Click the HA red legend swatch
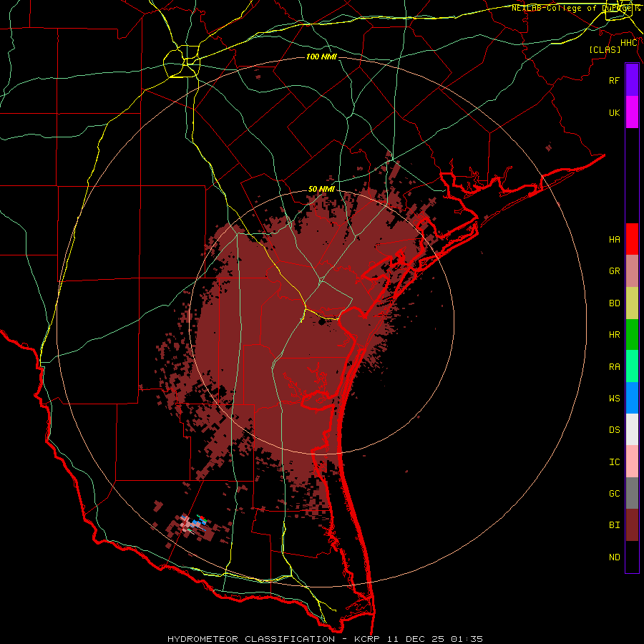 pos(632,239)
